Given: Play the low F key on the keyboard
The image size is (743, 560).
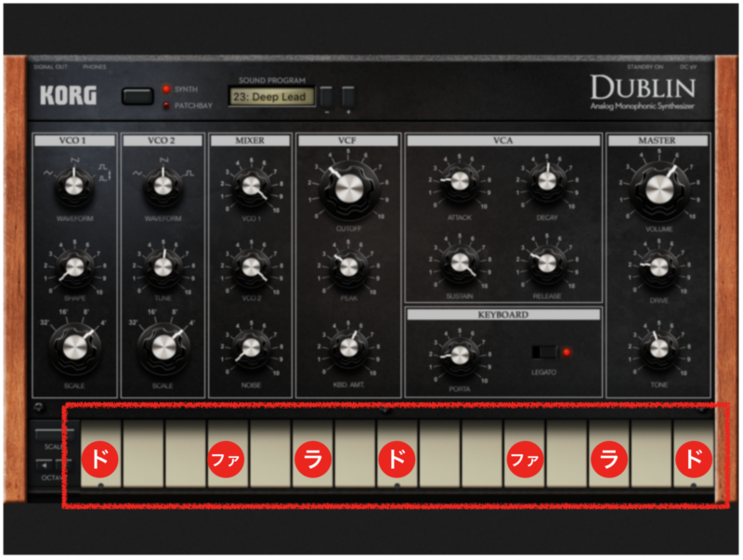Looking at the screenshot, I should [x=228, y=453].
